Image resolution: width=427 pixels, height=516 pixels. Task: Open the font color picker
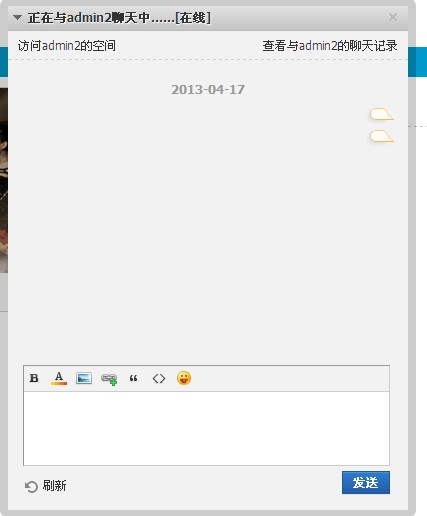(x=59, y=378)
